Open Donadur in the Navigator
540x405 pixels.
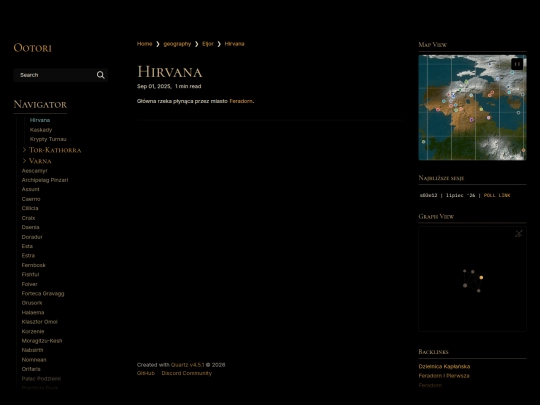(32, 237)
